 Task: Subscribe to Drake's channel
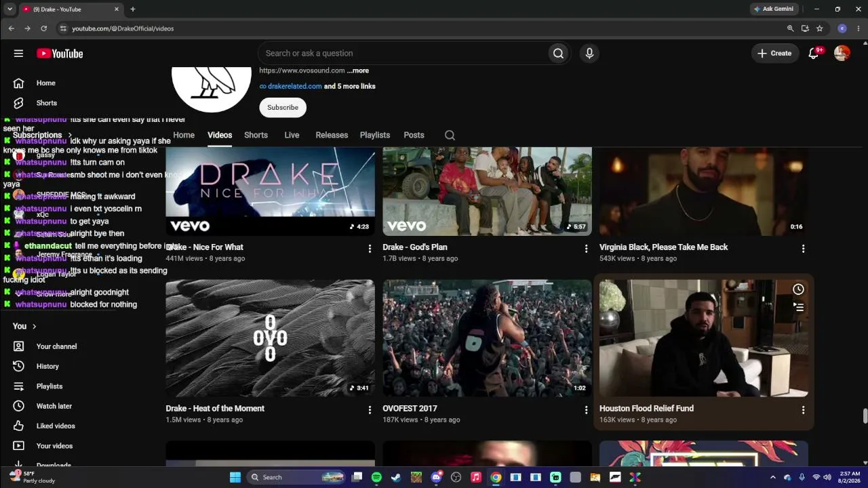click(x=283, y=108)
